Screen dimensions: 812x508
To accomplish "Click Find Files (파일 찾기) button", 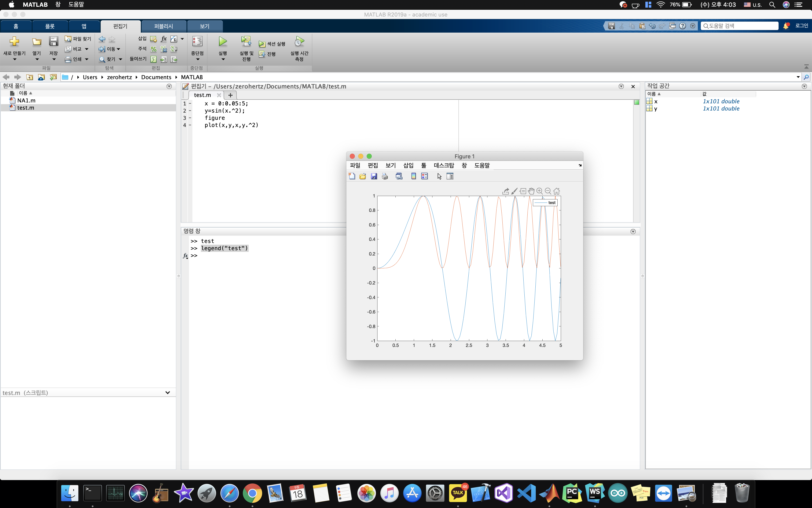I will (x=78, y=39).
